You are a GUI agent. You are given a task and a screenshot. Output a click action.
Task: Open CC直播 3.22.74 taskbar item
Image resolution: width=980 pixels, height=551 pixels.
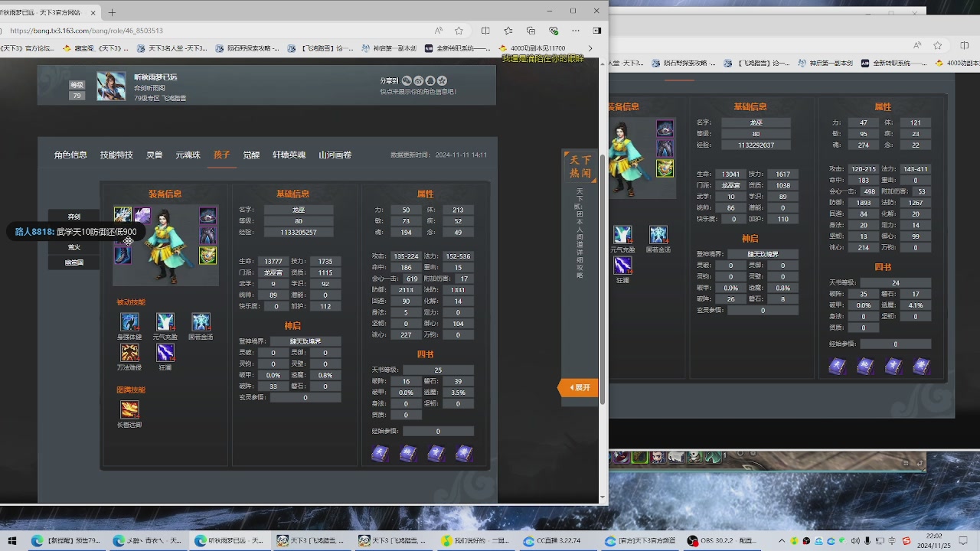tap(560, 540)
